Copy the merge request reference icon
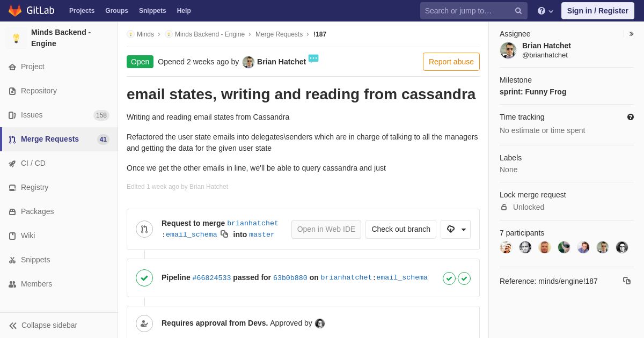The image size is (644, 338). (627, 281)
